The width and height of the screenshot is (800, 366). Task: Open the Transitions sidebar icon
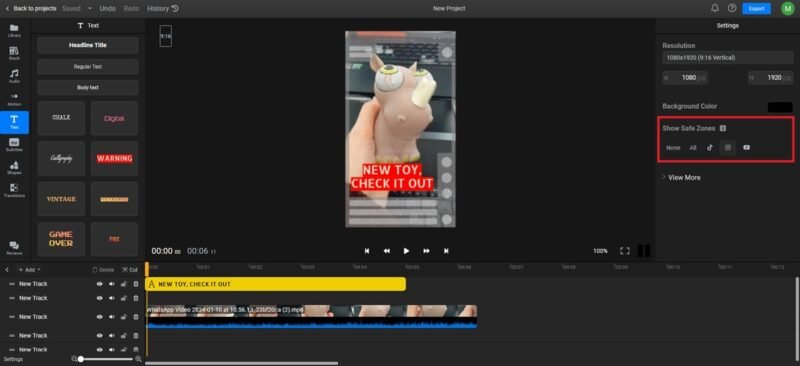(14, 190)
